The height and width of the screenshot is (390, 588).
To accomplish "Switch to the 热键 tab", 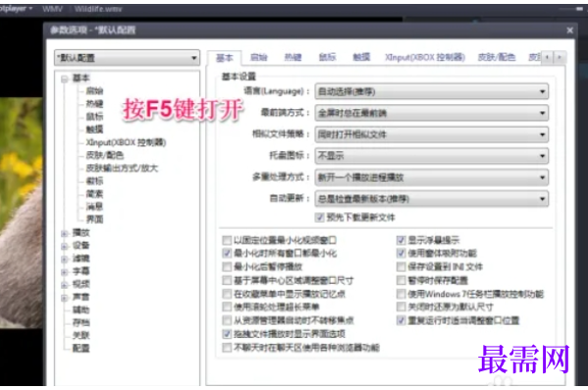I will [293, 57].
